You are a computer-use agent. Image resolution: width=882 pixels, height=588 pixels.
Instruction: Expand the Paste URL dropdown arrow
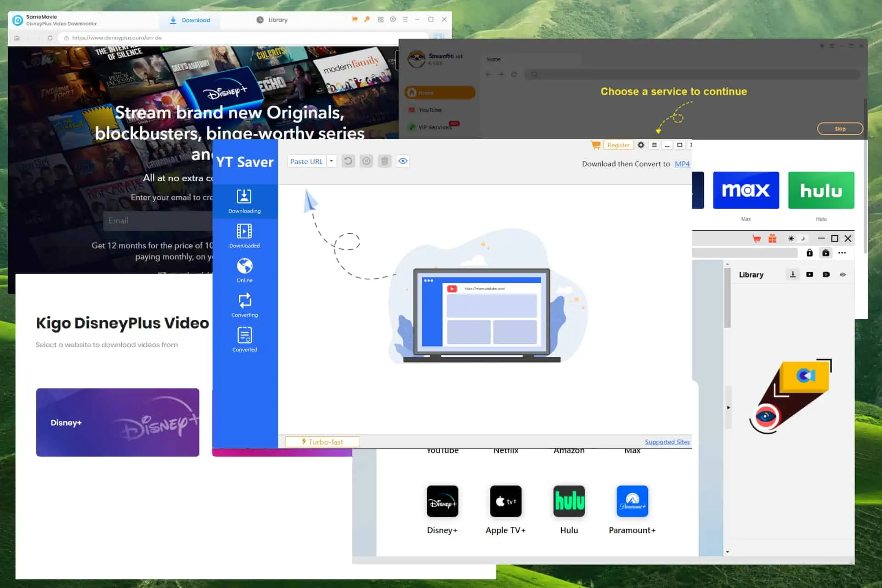[x=331, y=161]
